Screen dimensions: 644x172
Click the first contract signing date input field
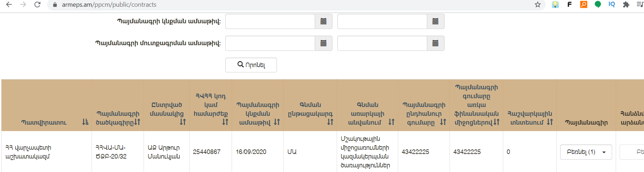270,22
